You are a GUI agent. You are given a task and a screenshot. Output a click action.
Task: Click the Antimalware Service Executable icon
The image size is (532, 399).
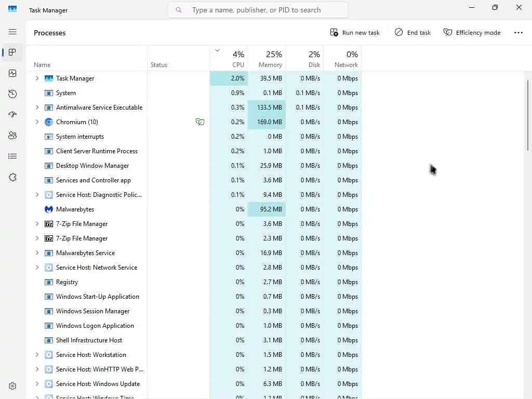coord(49,108)
